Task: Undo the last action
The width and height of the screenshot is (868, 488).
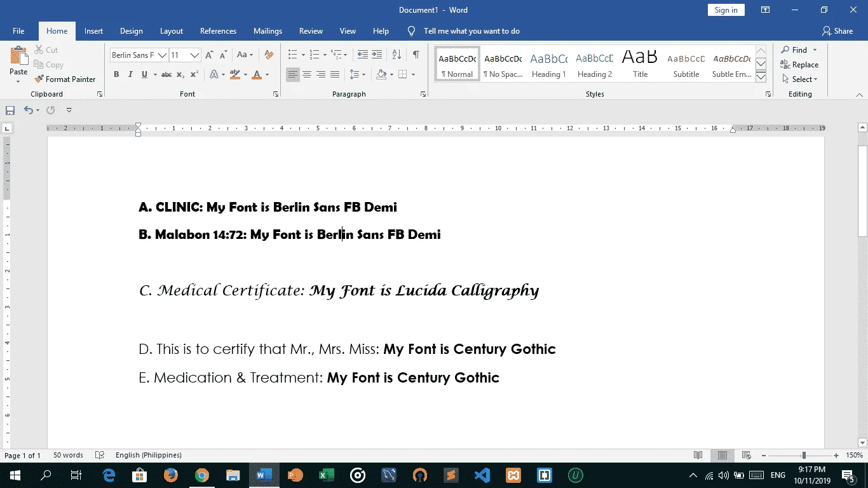Action: pos(28,110)
